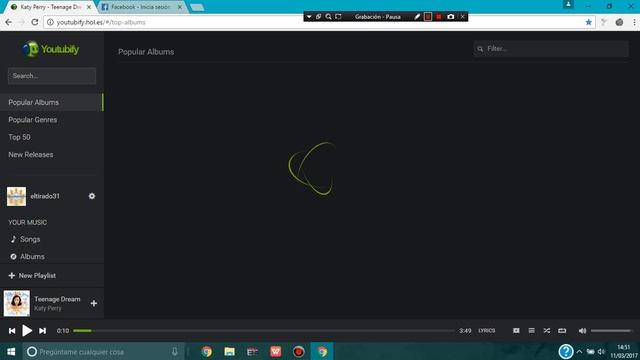The width and height of the screenshot is (640, 360).
Task: Click Cortana search box in taskbar
Action: (x=102, y=351)
